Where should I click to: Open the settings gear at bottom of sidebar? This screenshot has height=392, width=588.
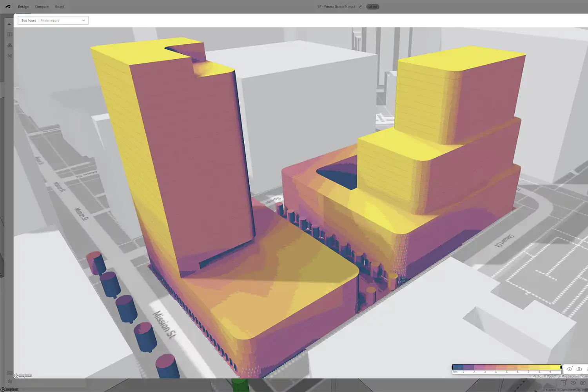[9, 381]
